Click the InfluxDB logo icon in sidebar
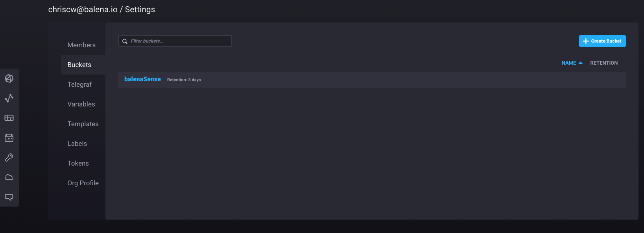This screenshot has width=644, height=233. (x=9, y=78)
